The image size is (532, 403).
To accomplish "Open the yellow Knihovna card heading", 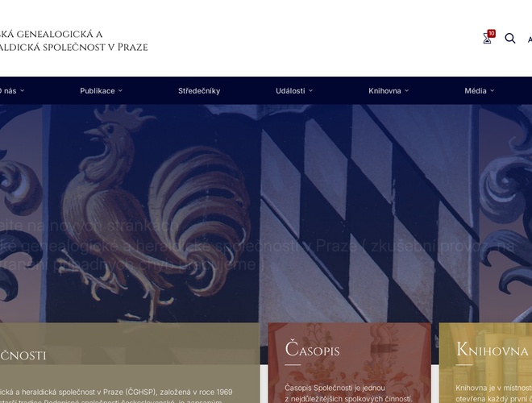I will pyautogui.click(x=492, y=350).
